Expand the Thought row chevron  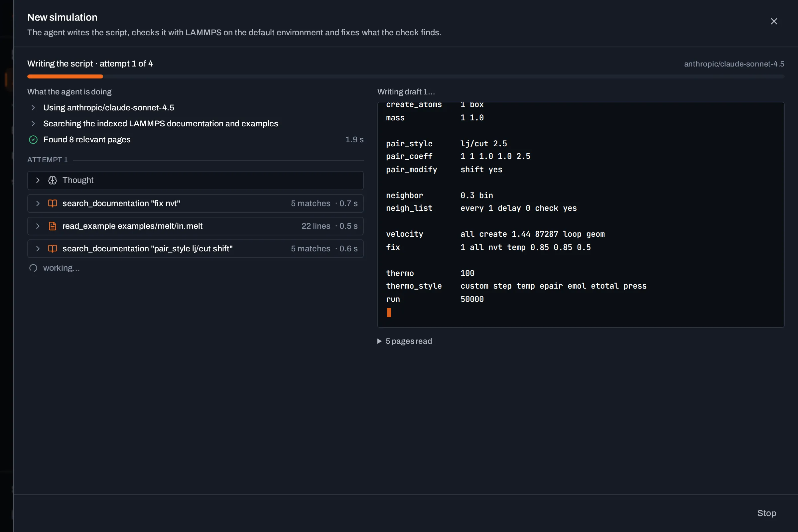click(38, 180)
